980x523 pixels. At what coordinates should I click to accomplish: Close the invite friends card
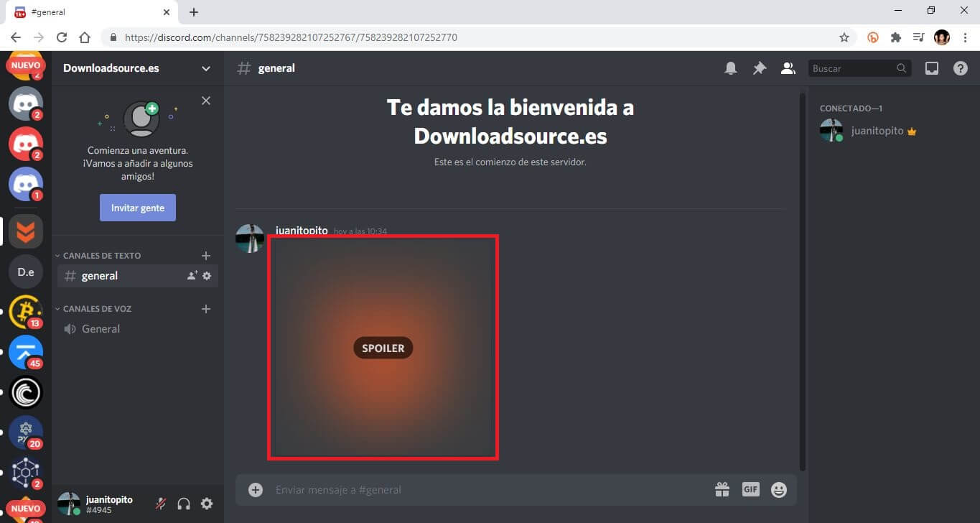click(x=206, y=101)
